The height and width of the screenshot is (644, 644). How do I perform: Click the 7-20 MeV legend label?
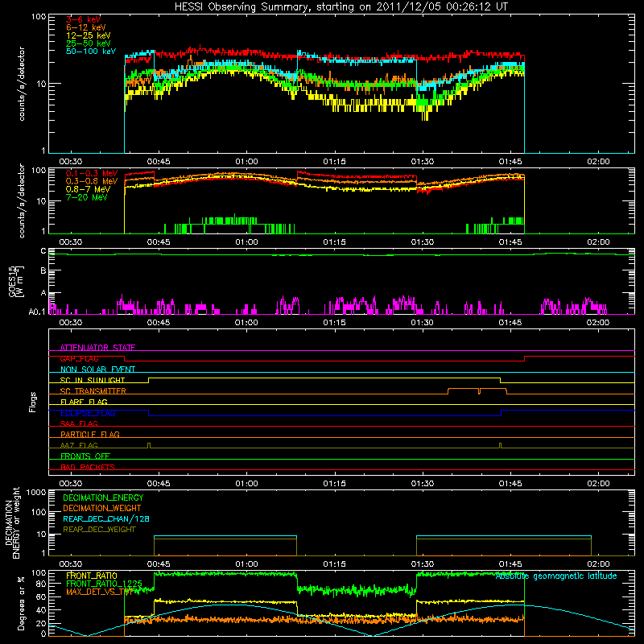87,197
